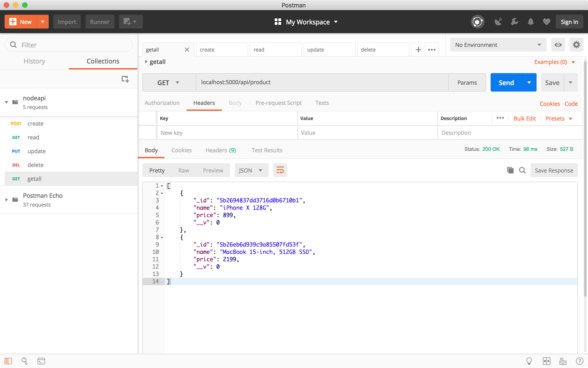This screenshot has height=368, width=588.
Task: Open the Tests tab
Action: tap(322, 103)
